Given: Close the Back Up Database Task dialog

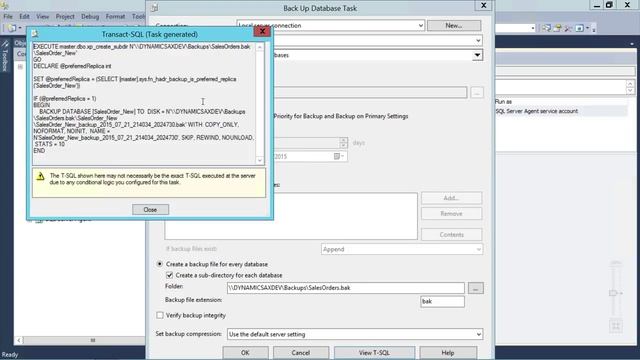Looking at the screenshot, I should point(483,5).
